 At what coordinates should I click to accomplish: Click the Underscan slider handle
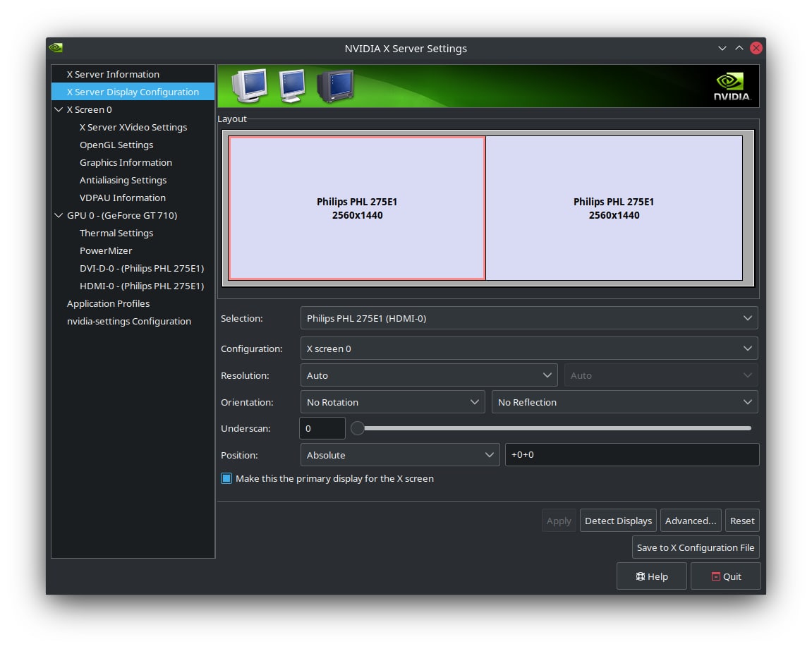pyautogui.click(x=357, y=428)
